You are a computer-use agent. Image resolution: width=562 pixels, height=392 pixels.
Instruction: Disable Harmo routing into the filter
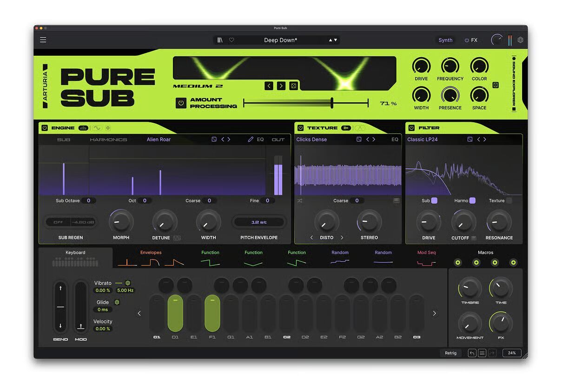(472, 200)
